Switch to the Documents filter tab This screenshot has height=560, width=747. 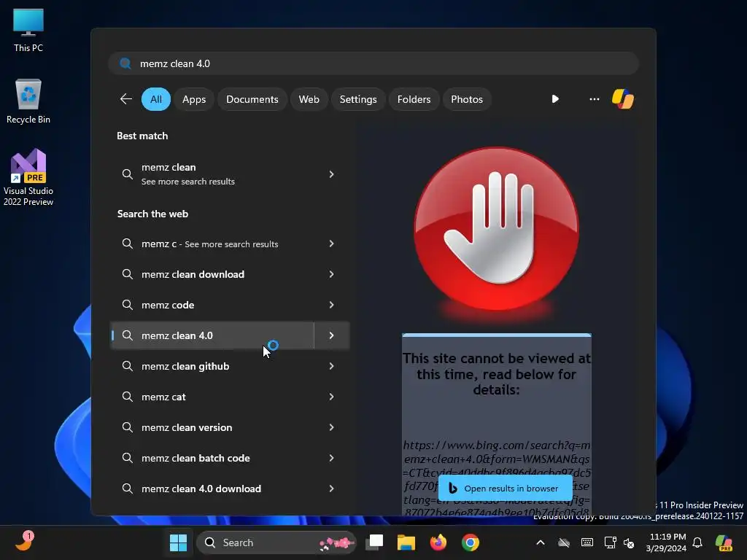point(252,99)
